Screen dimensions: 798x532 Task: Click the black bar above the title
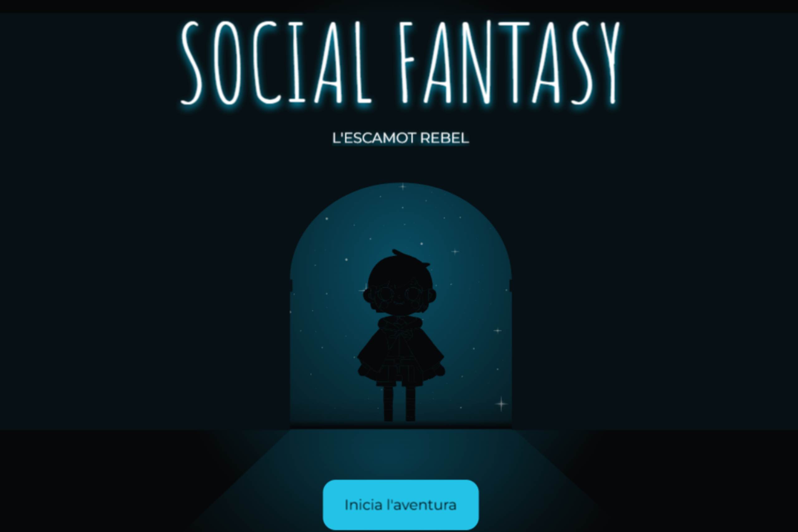[x=399, y=7]
